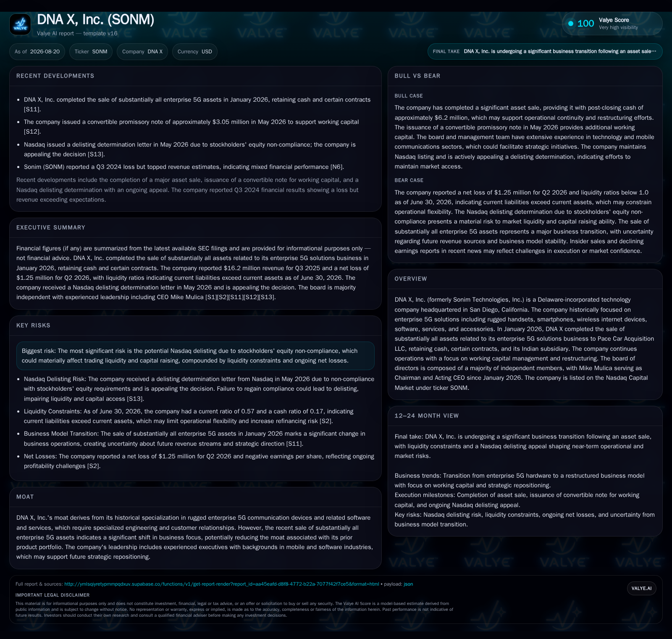Click the 12–24 MONTH VIEW section heading
Viewport: 672px width, 639px height.
click(427, 416)
